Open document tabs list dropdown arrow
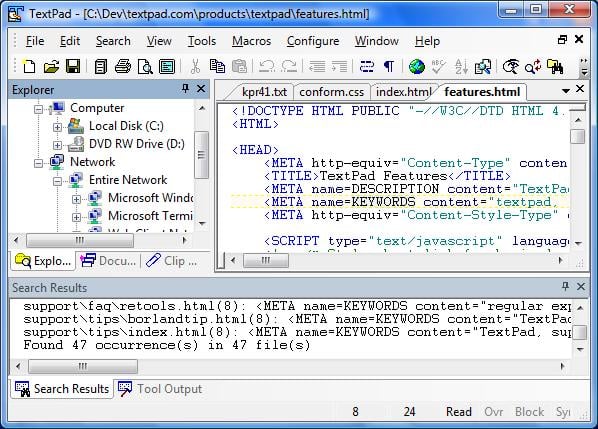 pyautogui.click(x=566, y=91)
